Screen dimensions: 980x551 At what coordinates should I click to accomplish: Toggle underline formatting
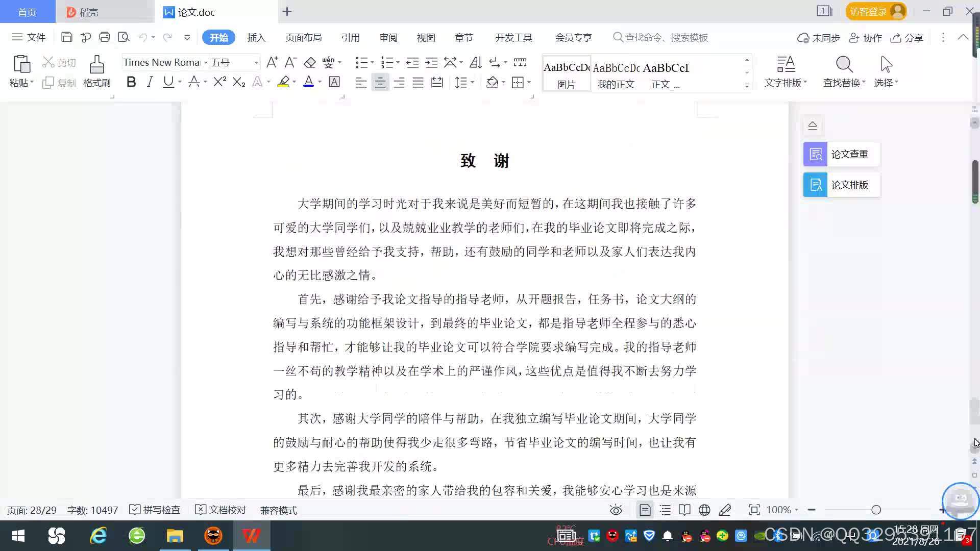pos(168,82)
